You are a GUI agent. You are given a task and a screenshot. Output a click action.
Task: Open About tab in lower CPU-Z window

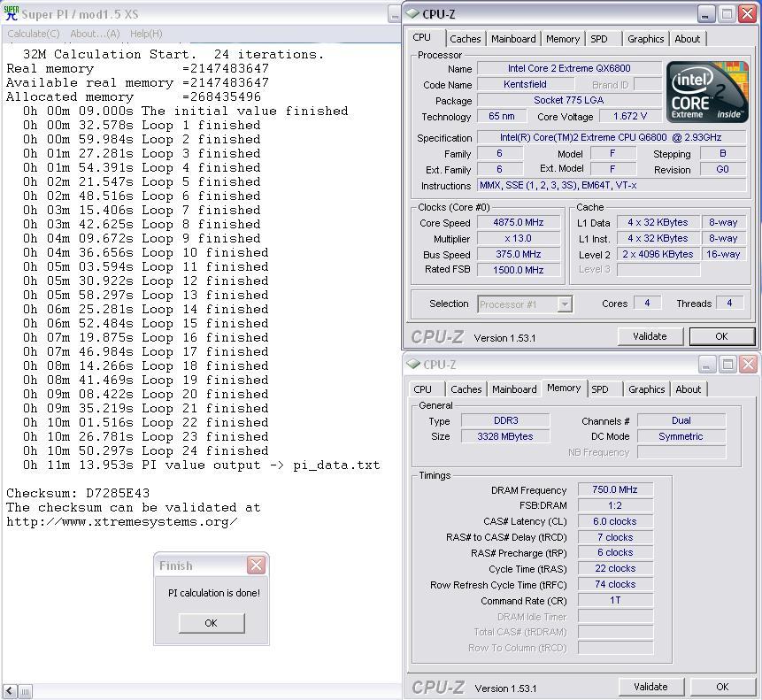(689, 389)
